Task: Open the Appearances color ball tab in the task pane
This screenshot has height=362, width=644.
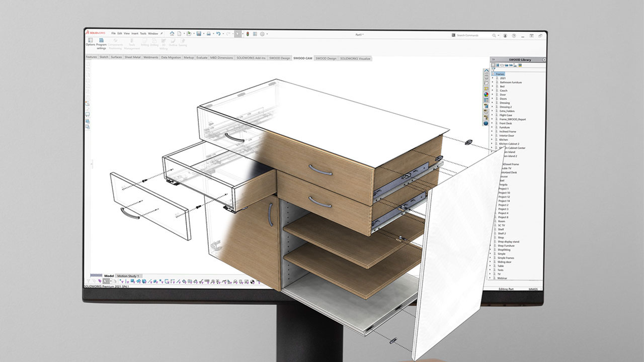Action: (486, 94)
